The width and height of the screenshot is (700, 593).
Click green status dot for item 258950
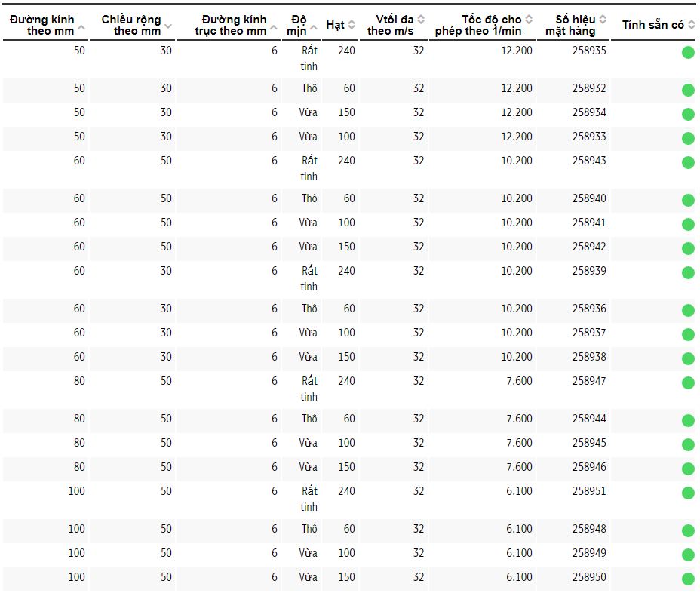pos(688,579)
